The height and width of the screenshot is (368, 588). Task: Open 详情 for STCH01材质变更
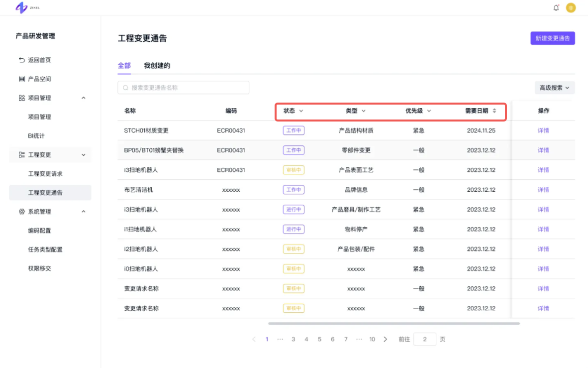tap(543, 130)
